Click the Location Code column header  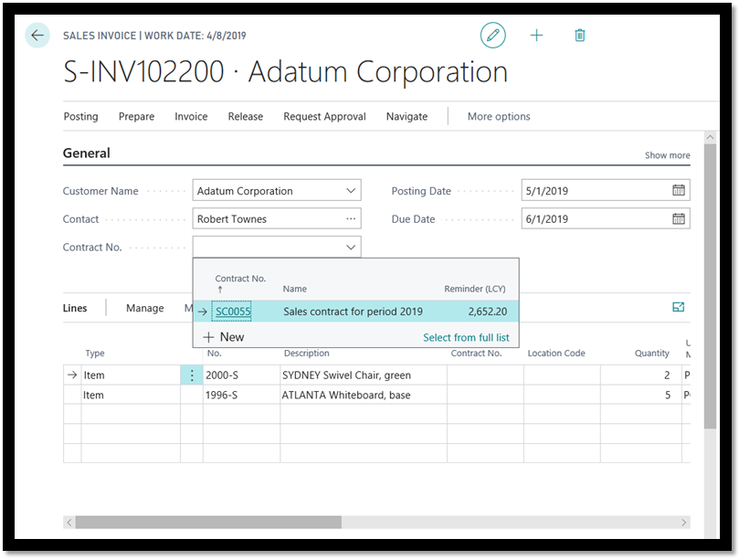pos(556,353)
